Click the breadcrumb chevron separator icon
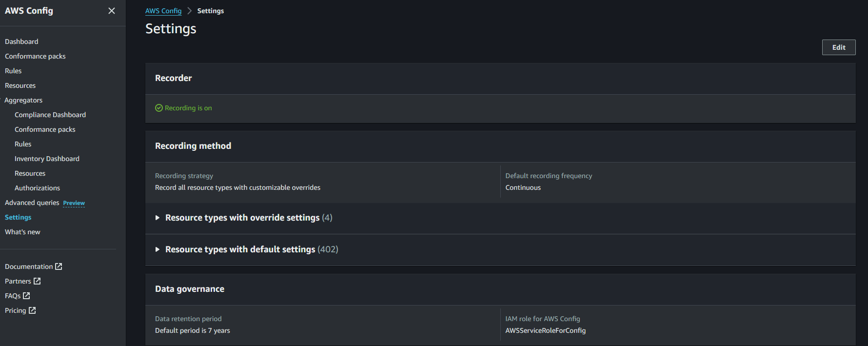868x346 pixels. coord(189,11)
